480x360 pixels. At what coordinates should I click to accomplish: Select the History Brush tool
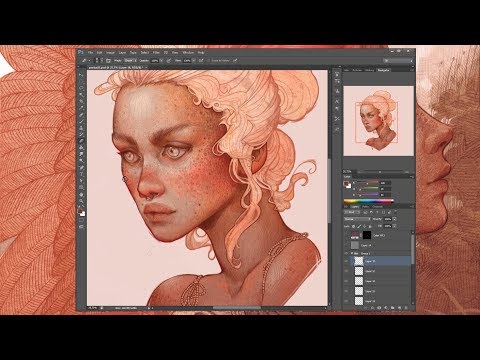coord(81,134)
